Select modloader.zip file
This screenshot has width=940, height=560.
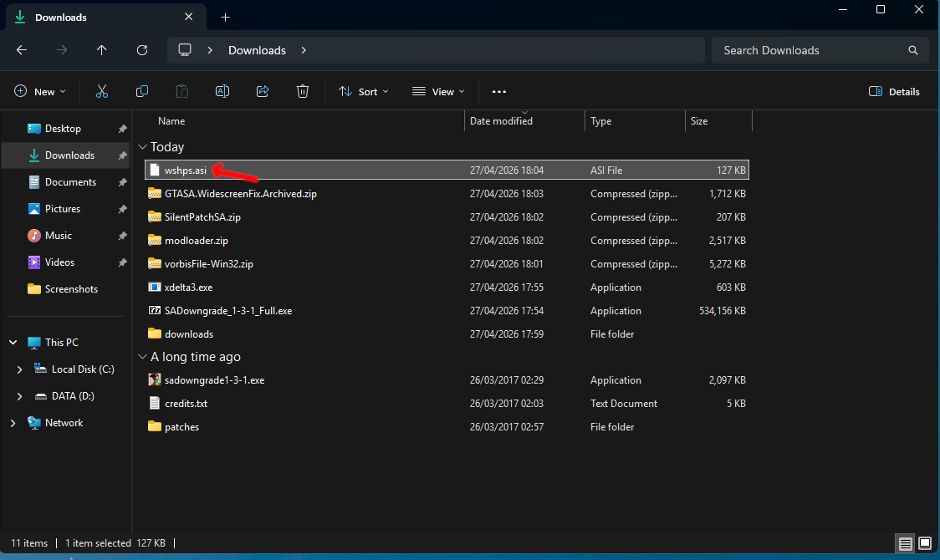pos(447,240)
